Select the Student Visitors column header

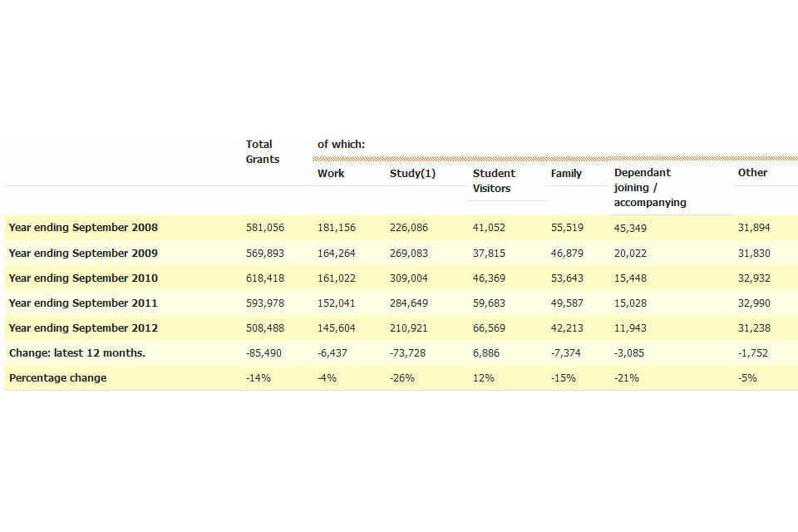[494, 180]
